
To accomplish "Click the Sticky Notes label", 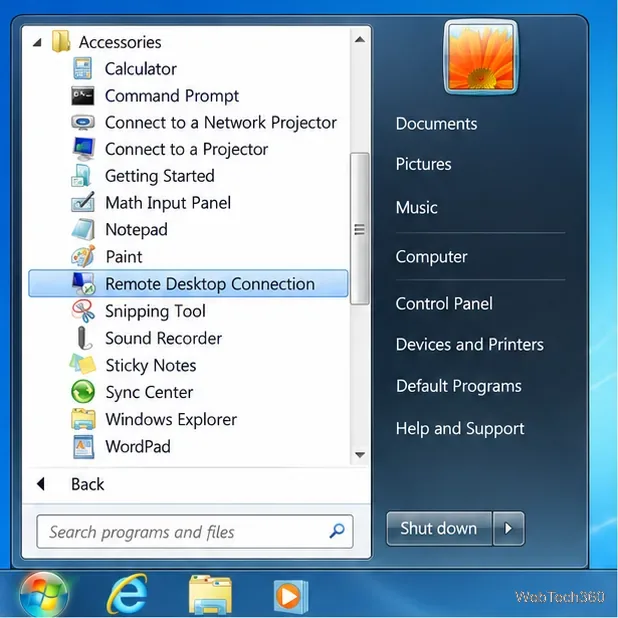I will point(151,365).
